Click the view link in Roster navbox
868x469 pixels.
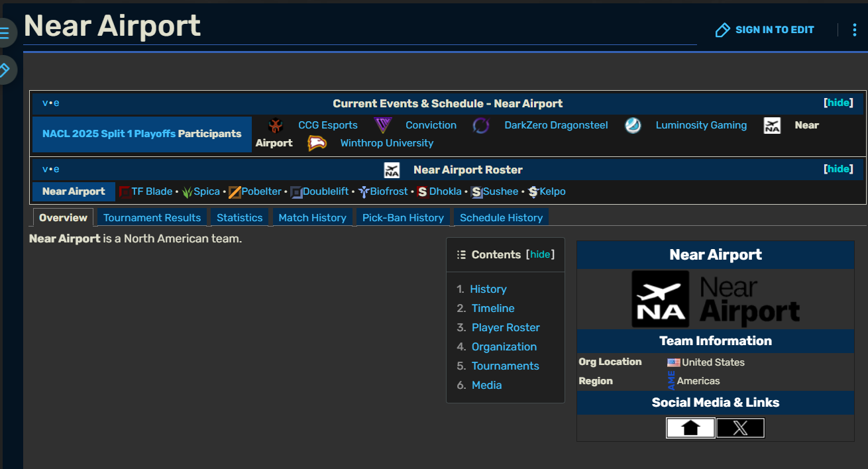[45, 170]
